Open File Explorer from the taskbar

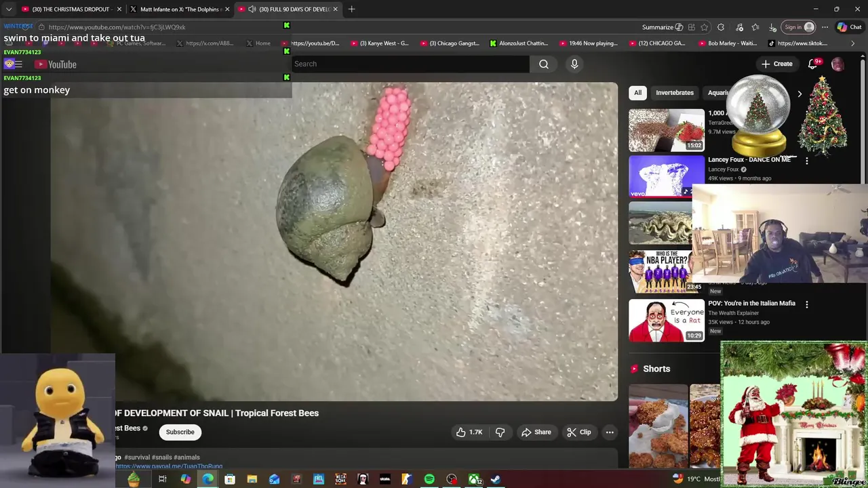point(252,479)
